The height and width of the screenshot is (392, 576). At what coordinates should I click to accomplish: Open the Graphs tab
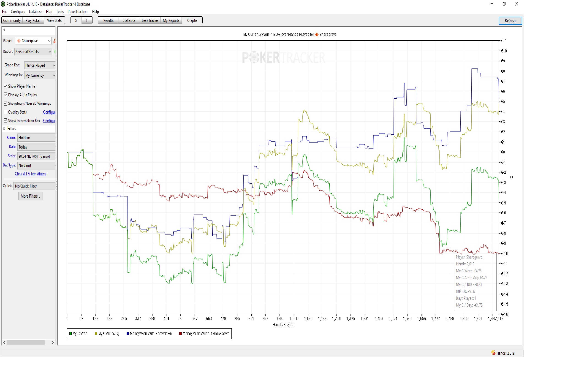pyautogui.click(x=192, y=20)
